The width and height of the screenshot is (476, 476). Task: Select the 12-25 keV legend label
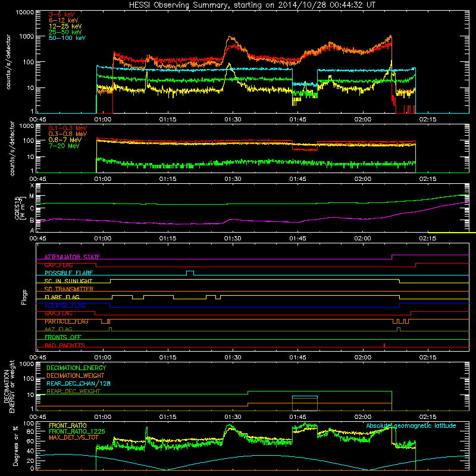tap(65, 26)
